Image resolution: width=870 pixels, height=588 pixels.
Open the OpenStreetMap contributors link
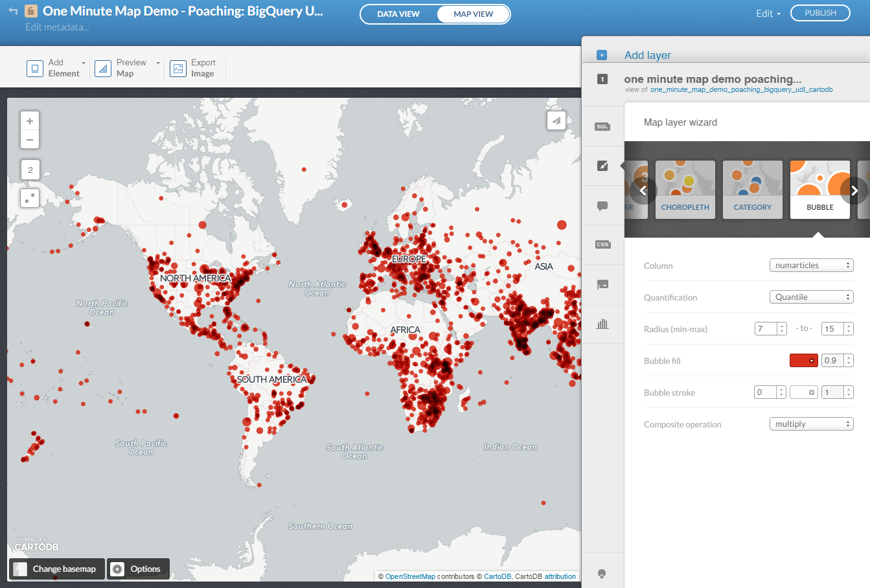point(411,576)
